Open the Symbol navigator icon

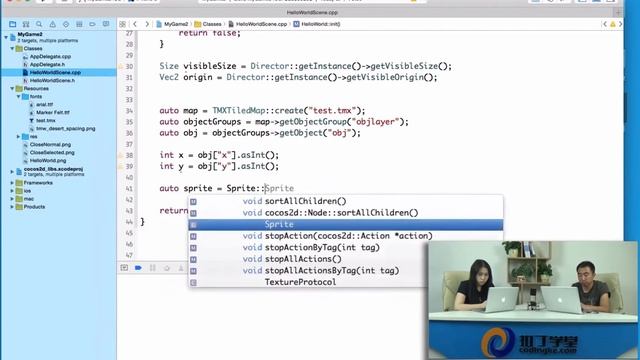point(26,24)
